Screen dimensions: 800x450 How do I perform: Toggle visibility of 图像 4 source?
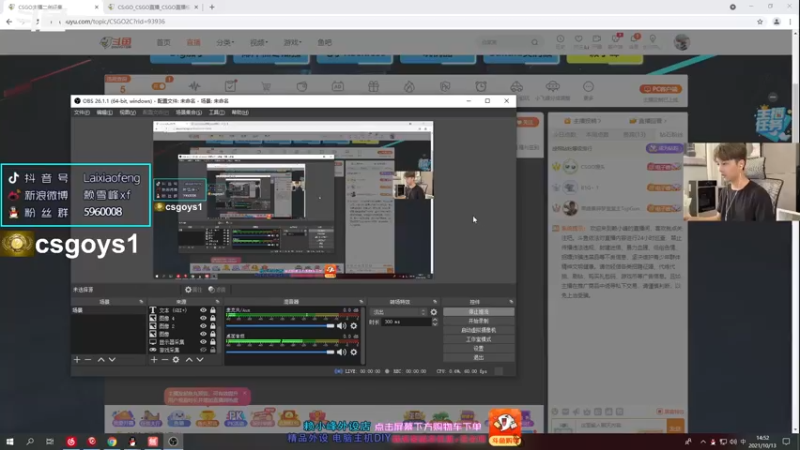pos(203,318)
